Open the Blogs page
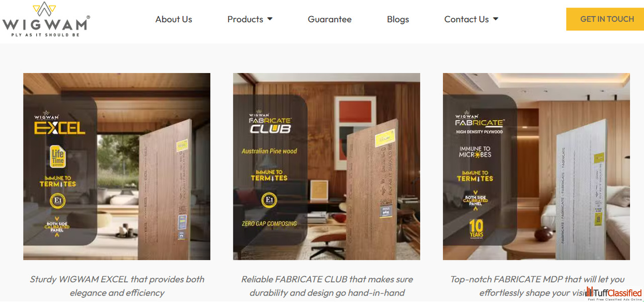This screenshot has height=302, width=644. (x=398, y=19)
